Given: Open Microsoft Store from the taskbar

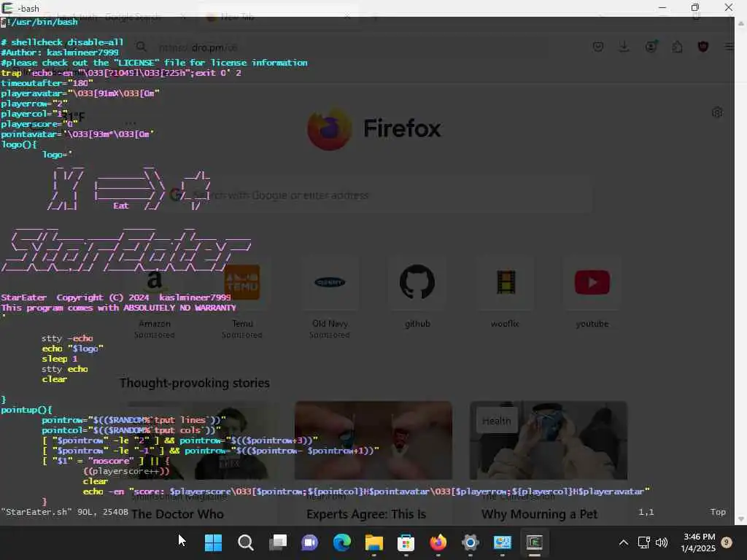Looking at the screenshot, I should pos(406,542).
